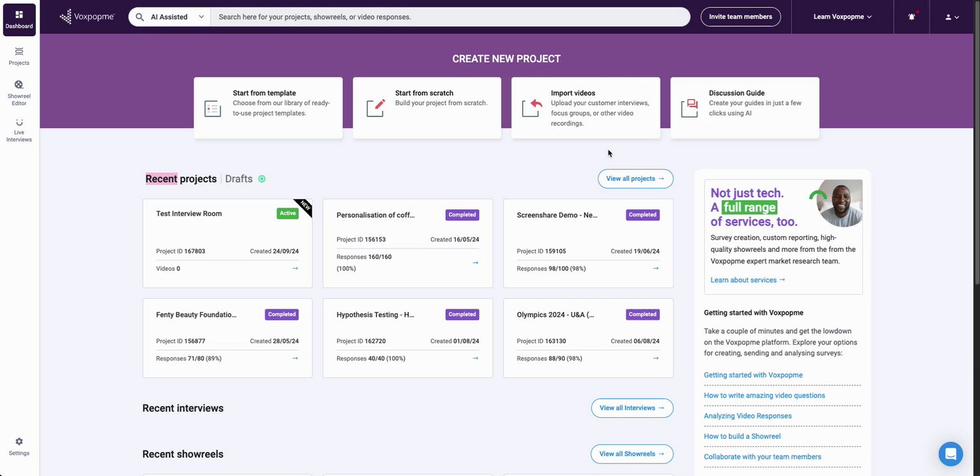Click the Discussion Guide chat icon
The image size is (980, 476).
tap(690, 108)
